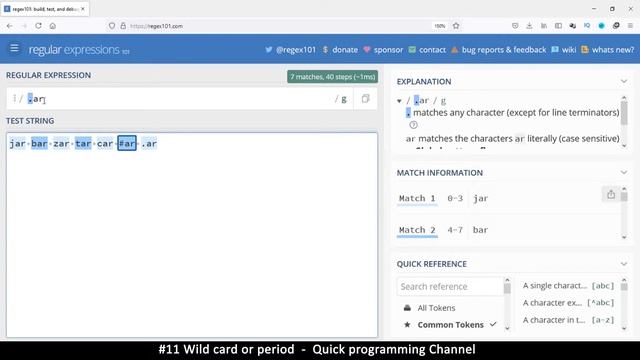Bookmark this page with the star icon

(456, 26)
